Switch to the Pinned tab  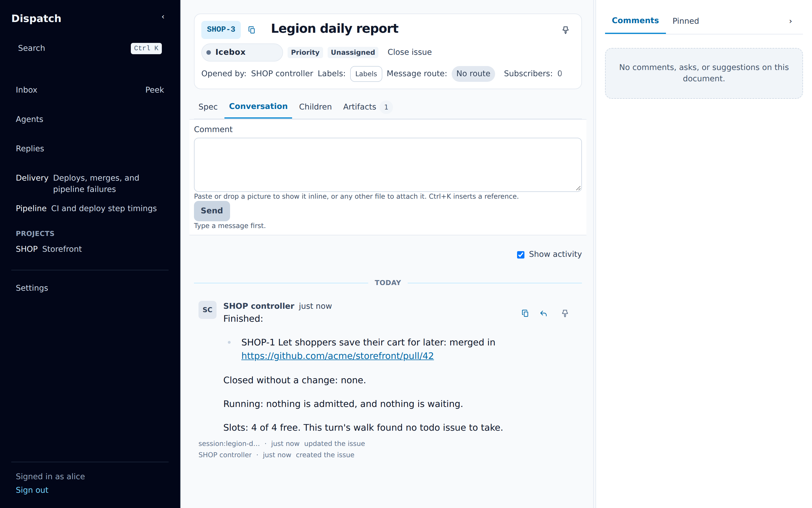click(x=685, y=21)
